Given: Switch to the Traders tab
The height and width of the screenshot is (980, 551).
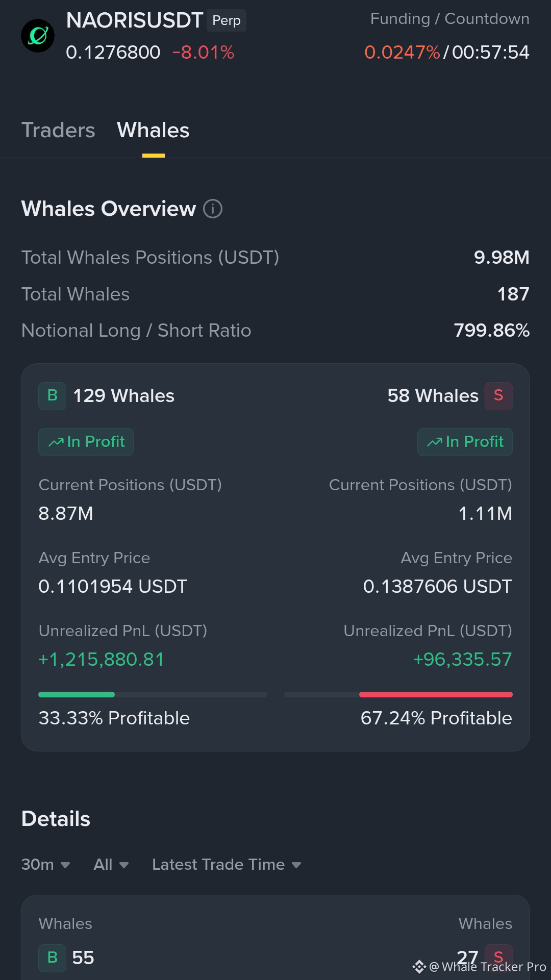Looking at the screenshot, I should coord(58,131).
